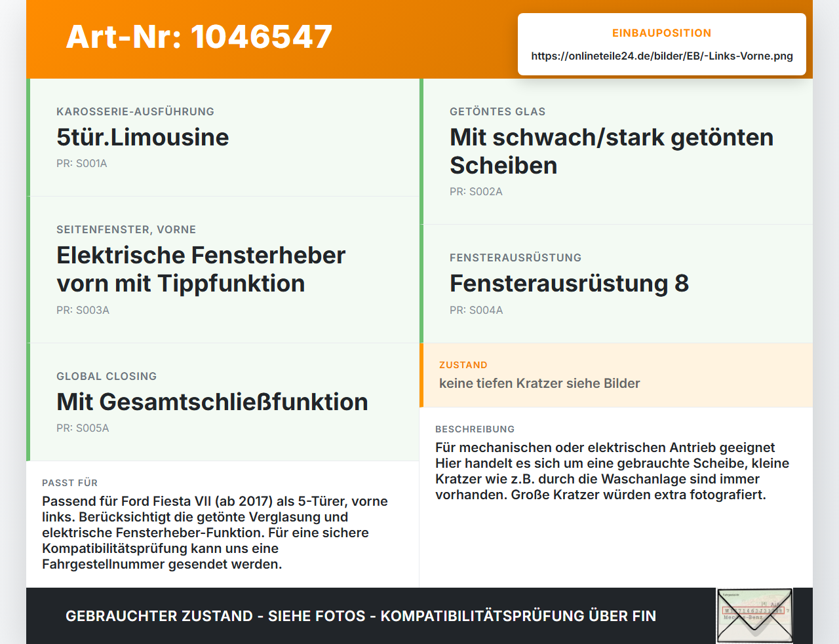Click the Karosserie-Ausführung label

135,111
